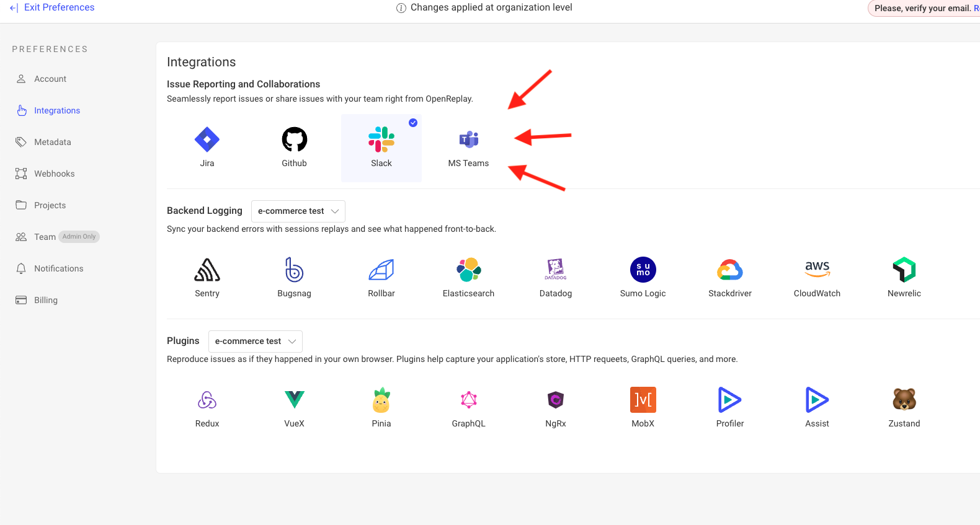Open the Datadog integration icon

click(x=556, y=270)
